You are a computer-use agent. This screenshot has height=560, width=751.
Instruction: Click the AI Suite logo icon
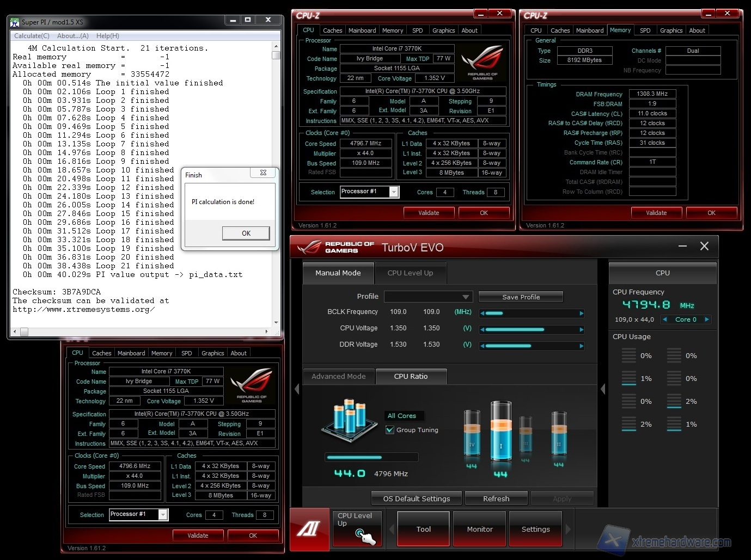[309, 529]
